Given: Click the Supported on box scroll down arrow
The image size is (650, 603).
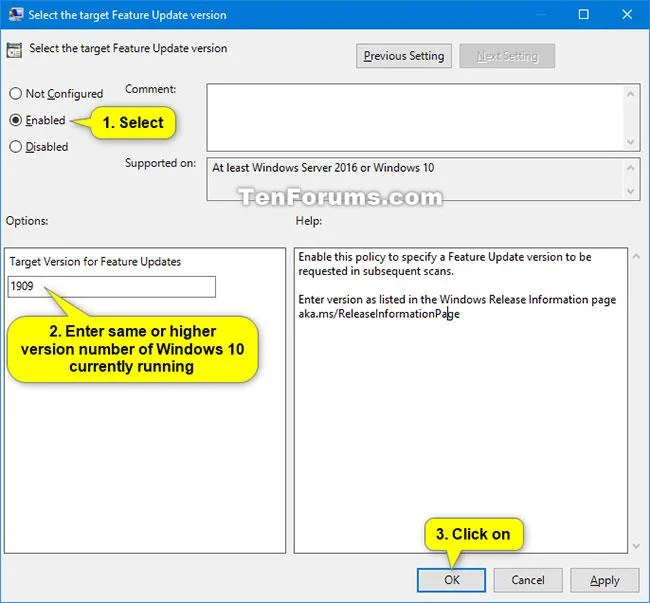Looking at the screenshot, I should (631, 191).
